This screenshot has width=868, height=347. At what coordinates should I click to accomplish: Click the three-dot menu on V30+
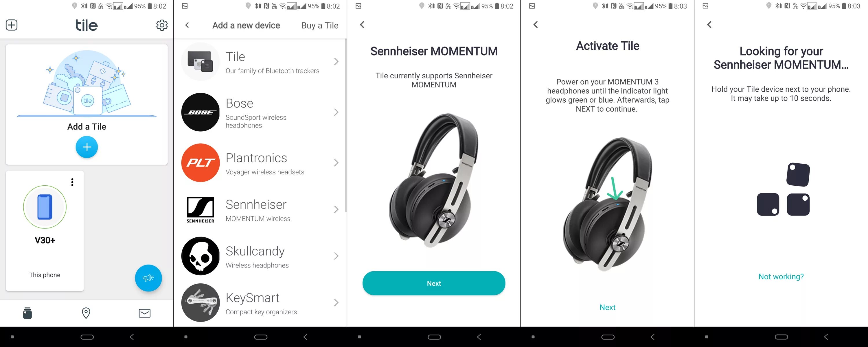tap(73, 182)
